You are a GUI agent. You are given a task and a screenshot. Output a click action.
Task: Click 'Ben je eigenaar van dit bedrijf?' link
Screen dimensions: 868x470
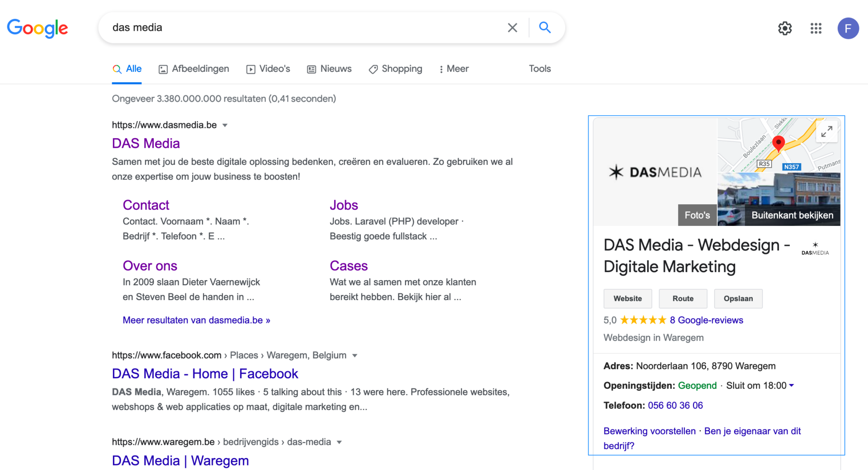click(702, 438)
